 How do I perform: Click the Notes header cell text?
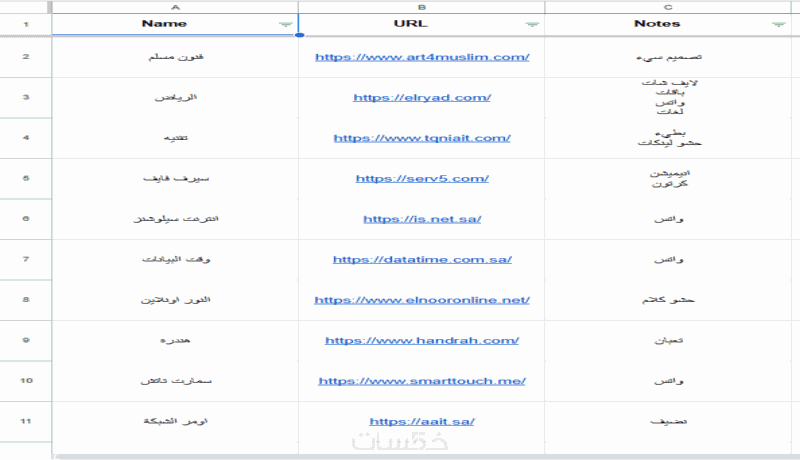657,23
